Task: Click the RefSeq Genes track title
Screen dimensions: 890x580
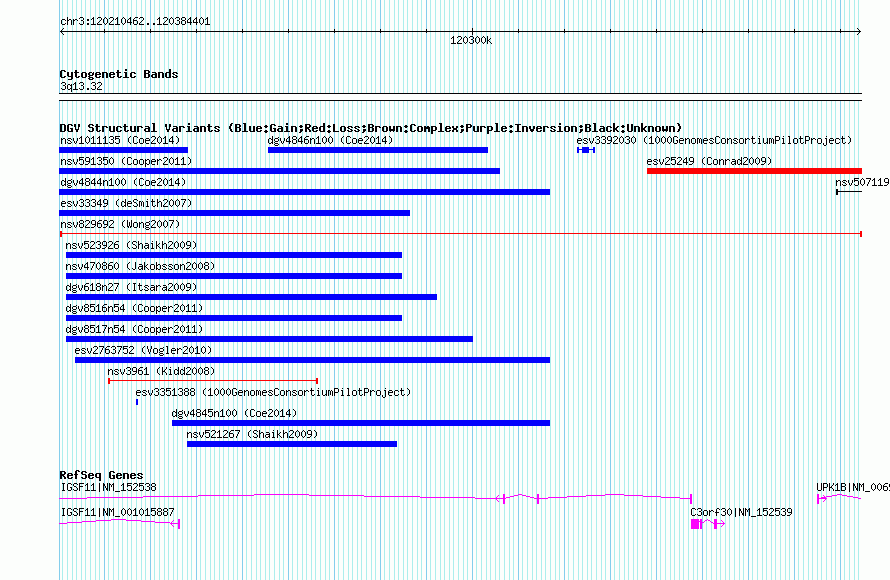Action: 101,475
